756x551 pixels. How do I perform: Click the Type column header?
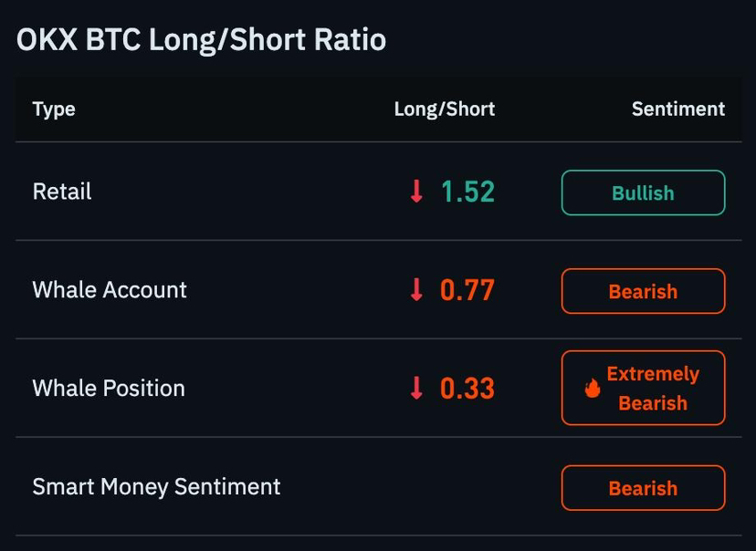tap(54, 109)
